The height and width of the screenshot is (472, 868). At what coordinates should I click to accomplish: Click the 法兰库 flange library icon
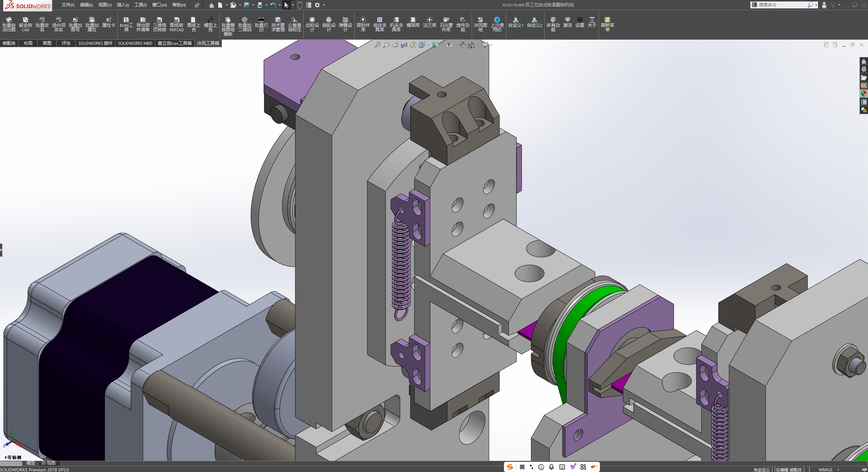[429, 22]
